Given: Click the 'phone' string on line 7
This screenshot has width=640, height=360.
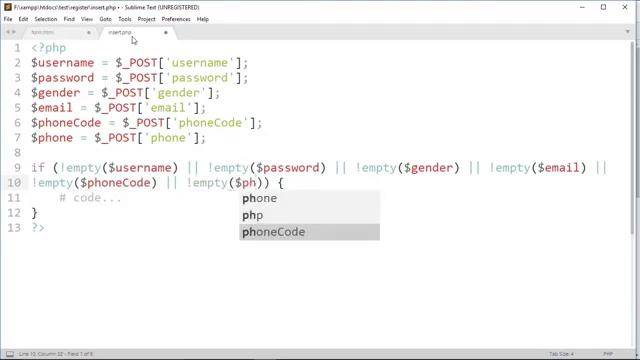Looking at the screenshot, I should pos(168,138).
